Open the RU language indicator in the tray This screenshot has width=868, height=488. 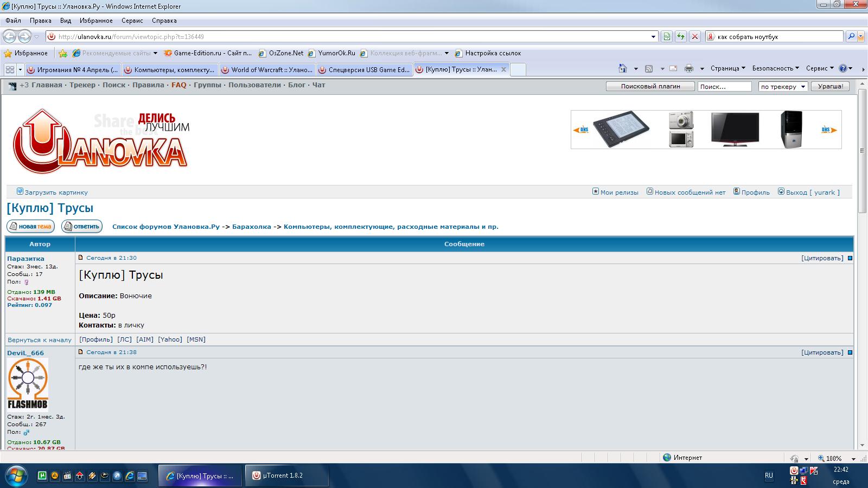point(769,476)
